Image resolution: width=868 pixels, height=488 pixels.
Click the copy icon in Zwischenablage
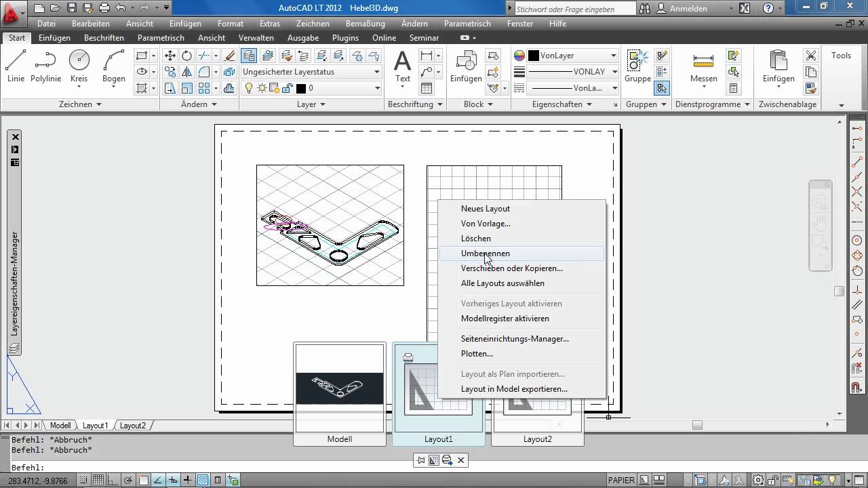point(810,72)
